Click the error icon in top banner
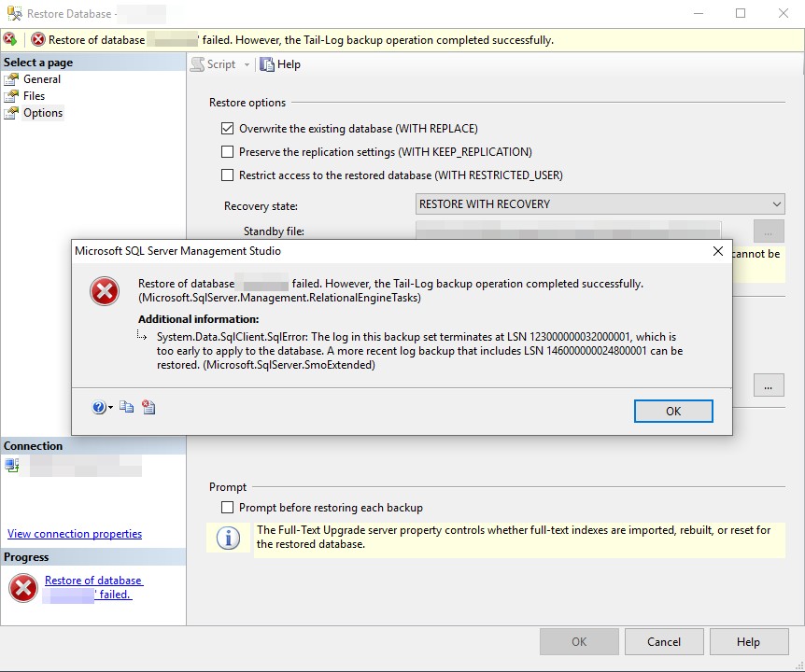 click(9, 39)
